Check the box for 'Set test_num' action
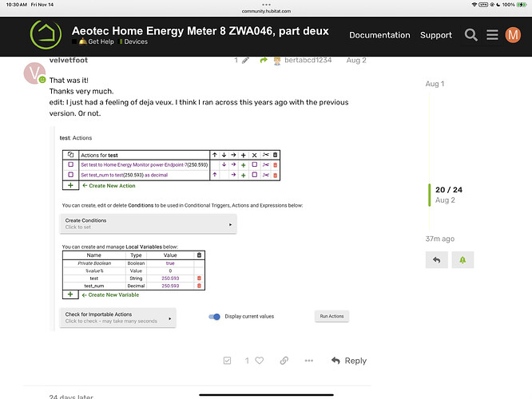The width and height of the screenshot is (532, 399). click(x=70, y=174)
